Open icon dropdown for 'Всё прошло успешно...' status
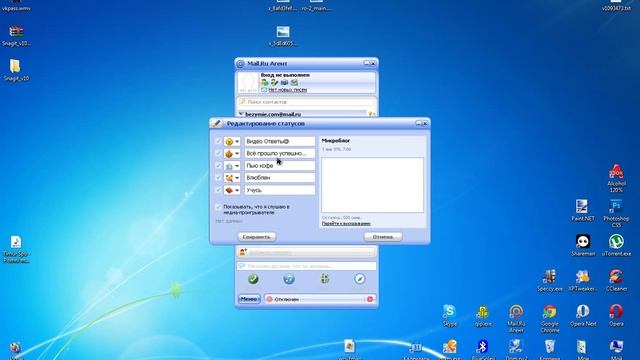Screen dimensions: 640x360 232,153
